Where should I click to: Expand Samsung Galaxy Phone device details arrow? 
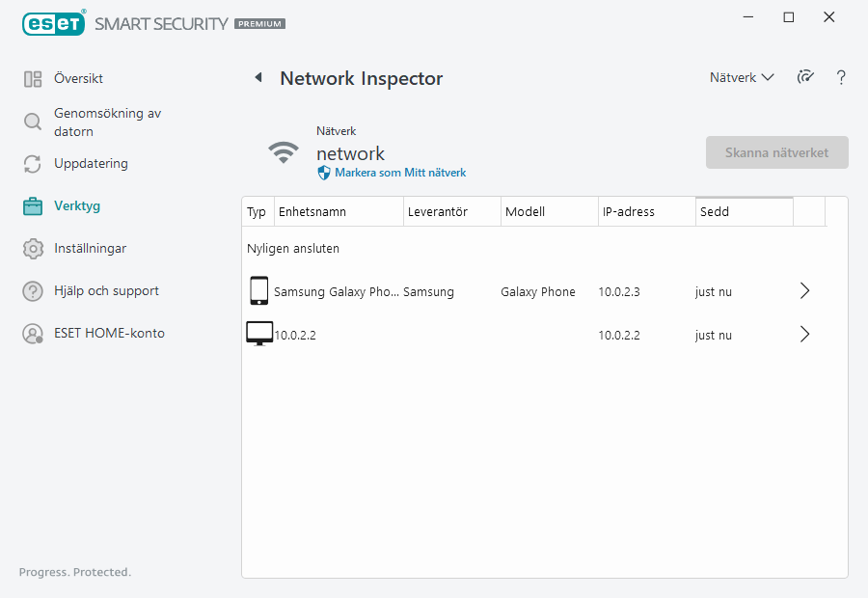(805, 291)
